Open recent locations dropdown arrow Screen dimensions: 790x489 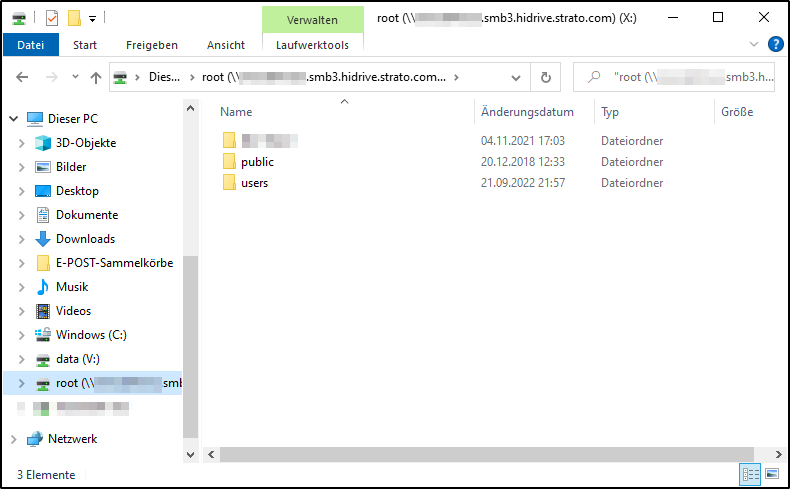click(x=75, y=77)
